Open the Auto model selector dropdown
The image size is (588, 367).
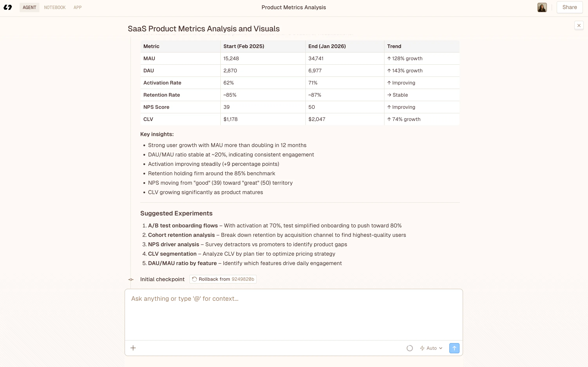431,348
